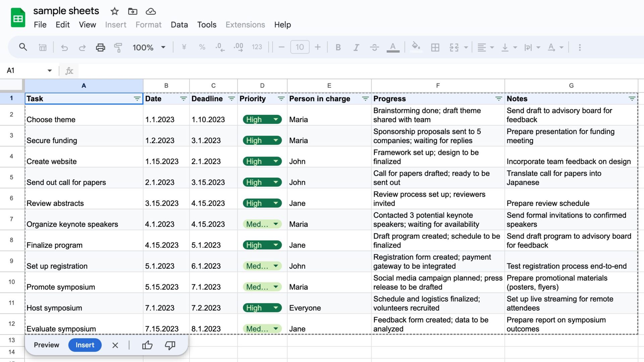
Task: Open the fill color picker
Action: click(416, 47)
